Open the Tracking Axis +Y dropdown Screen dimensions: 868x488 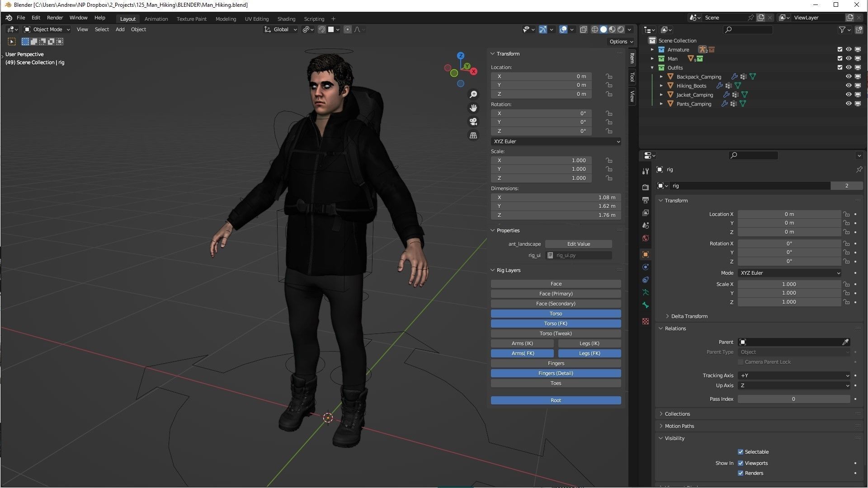pyautogui.click(x=794, y=375)
